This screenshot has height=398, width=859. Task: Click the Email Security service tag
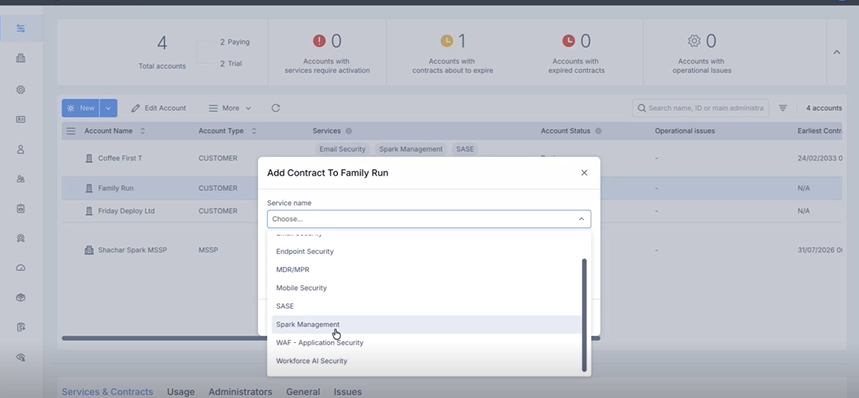click(342, 149)
